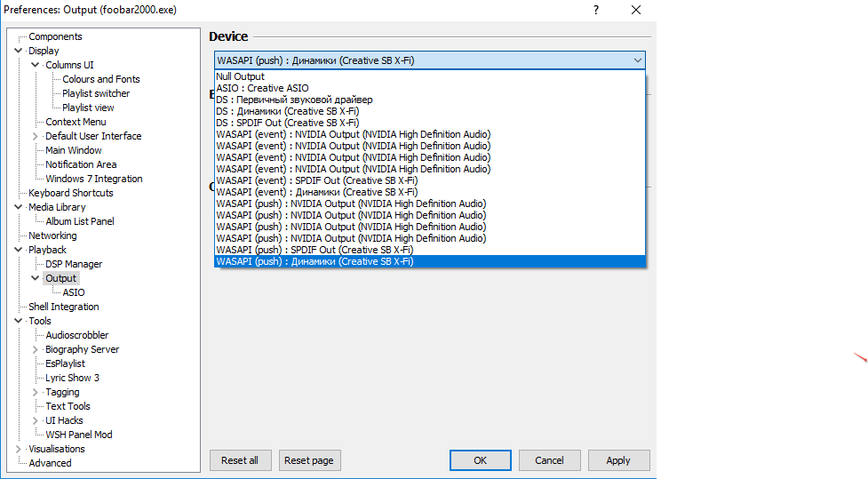This screenshot has height=479, width=868.
Task: Open Components preferences page
Action: coord(55,36)
